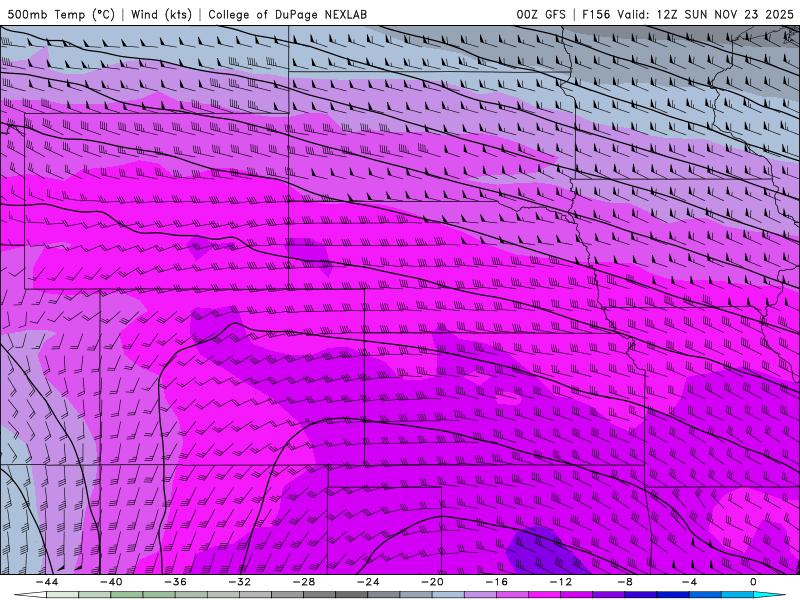Click the "College of DuPage NEXLAB" text
This screenshot has height=600, width=800.
point(287,14)
